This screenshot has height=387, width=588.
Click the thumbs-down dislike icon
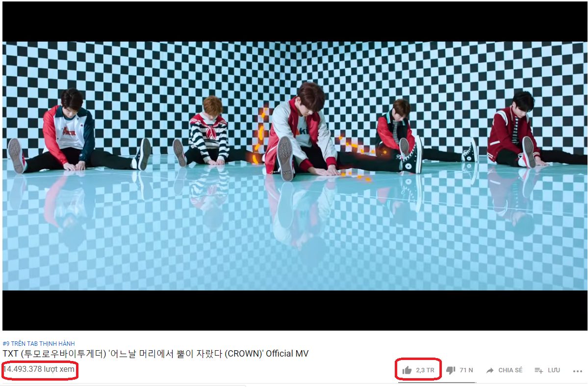pos(451,370)
